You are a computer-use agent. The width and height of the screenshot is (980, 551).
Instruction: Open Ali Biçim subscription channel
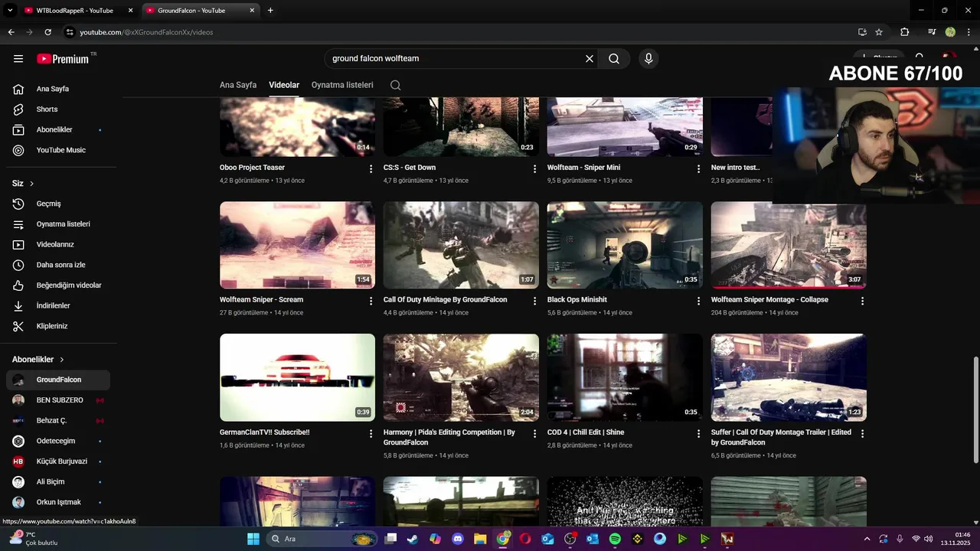[x=58, y=482]
